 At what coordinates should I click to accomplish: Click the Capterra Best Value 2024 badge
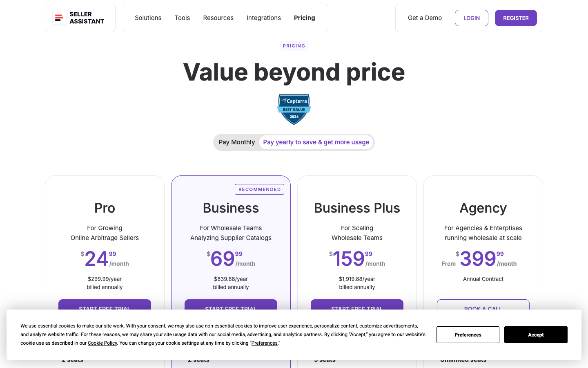[x=294, y=109]
